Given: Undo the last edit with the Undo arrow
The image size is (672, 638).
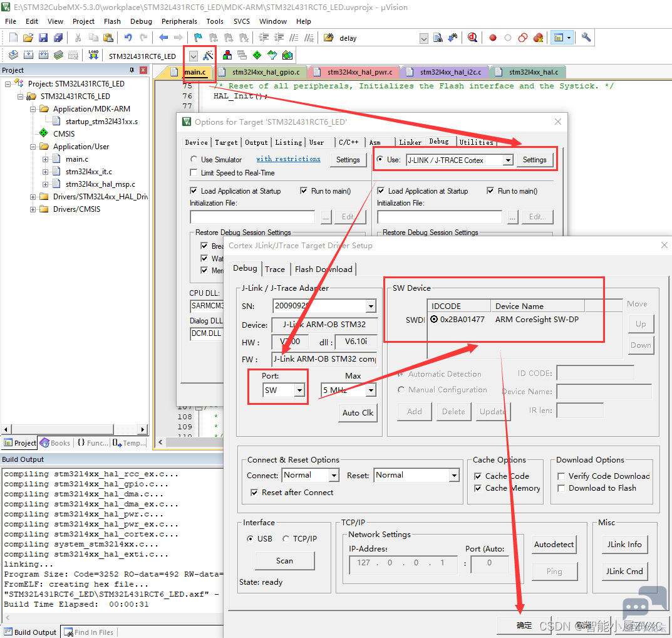Looking at the screenshot, I should click(x=128, y=38).
